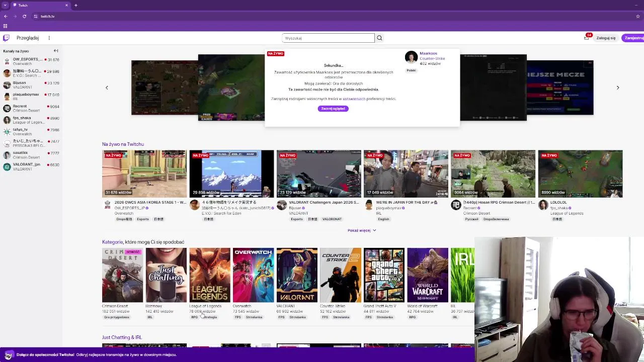Open Overwatch OWCS Asia stream thumbnail
644x362 pixels.
point(144,173)
